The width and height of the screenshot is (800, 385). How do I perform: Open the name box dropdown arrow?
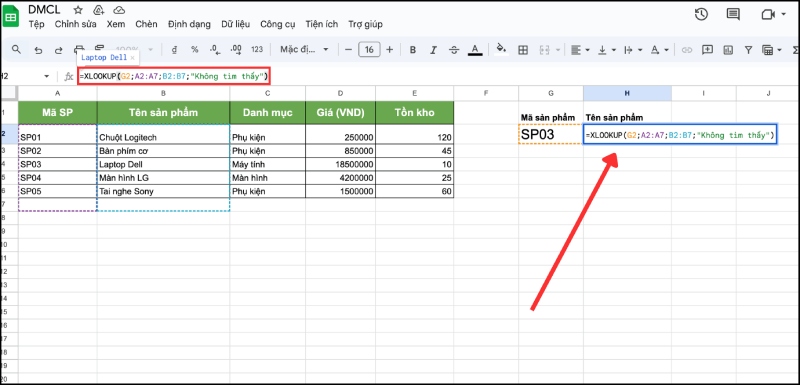coord(46,76)
